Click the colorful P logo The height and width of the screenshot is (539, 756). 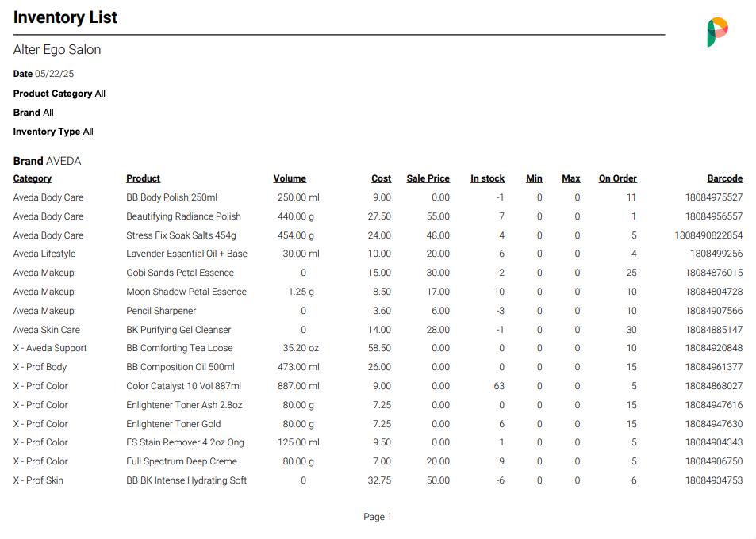(717, 32)
